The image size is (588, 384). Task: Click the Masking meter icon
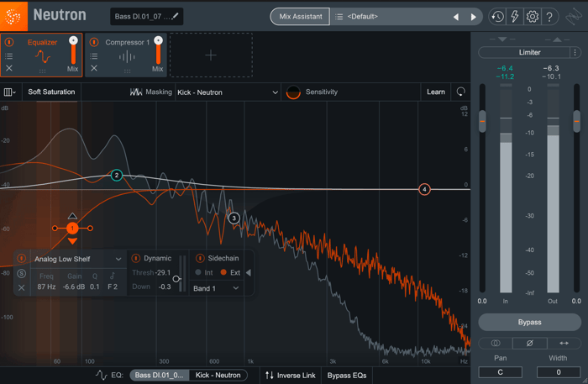[x=136, y=92]
